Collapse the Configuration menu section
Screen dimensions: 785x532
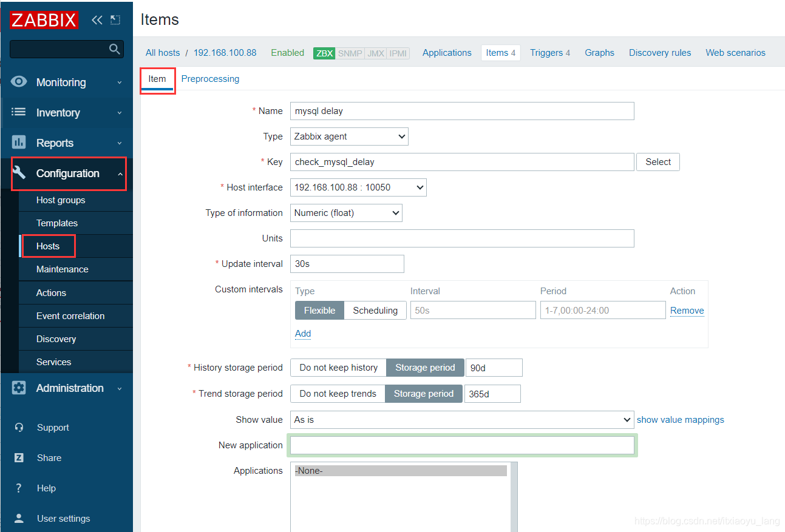(67, 173)
